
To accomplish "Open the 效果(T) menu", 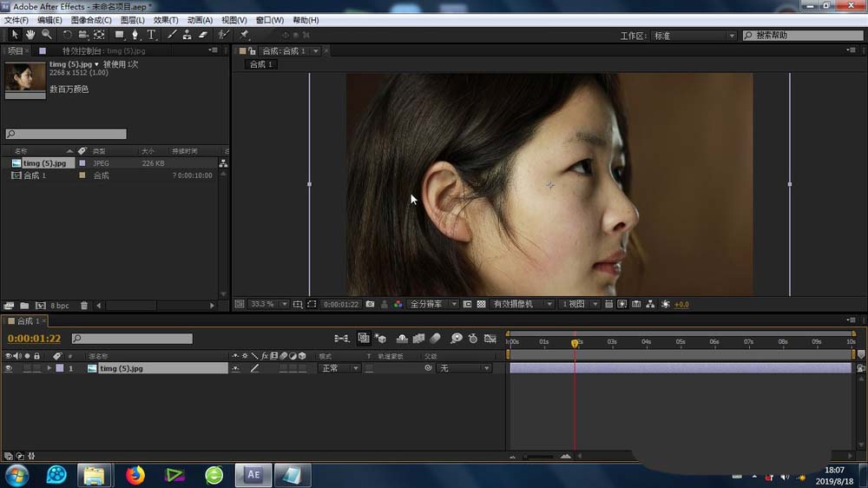I will [x=166, y=20].
